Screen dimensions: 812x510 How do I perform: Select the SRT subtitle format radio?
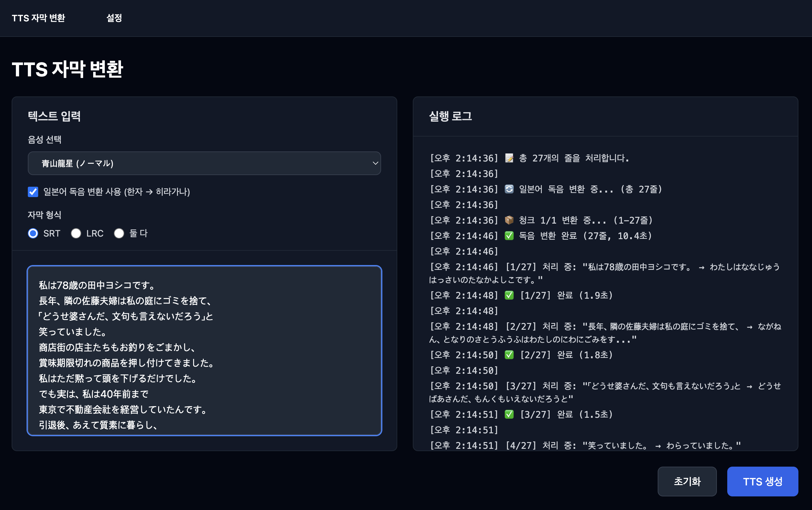point(33,233)
